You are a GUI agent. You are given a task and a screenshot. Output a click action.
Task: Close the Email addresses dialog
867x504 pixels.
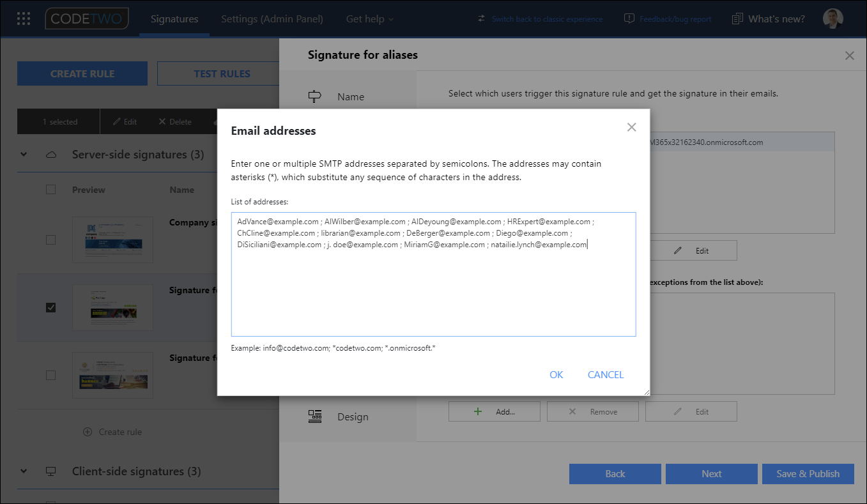[631, 127]
